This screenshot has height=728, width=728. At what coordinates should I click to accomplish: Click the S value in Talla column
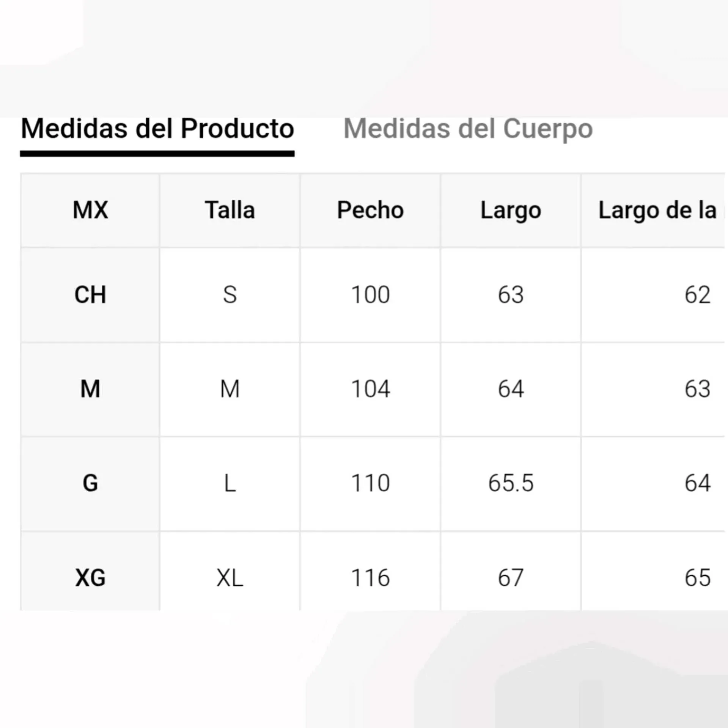click(230, 295)
